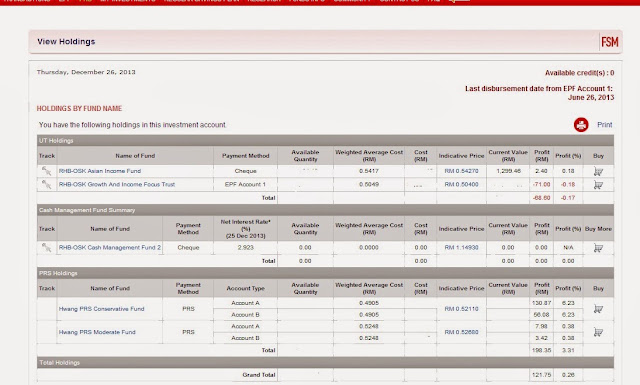Screen dimensions: 640x385
Task: Open RHB-OSK Asian Income Fund link
Action: tap(100, 171)
